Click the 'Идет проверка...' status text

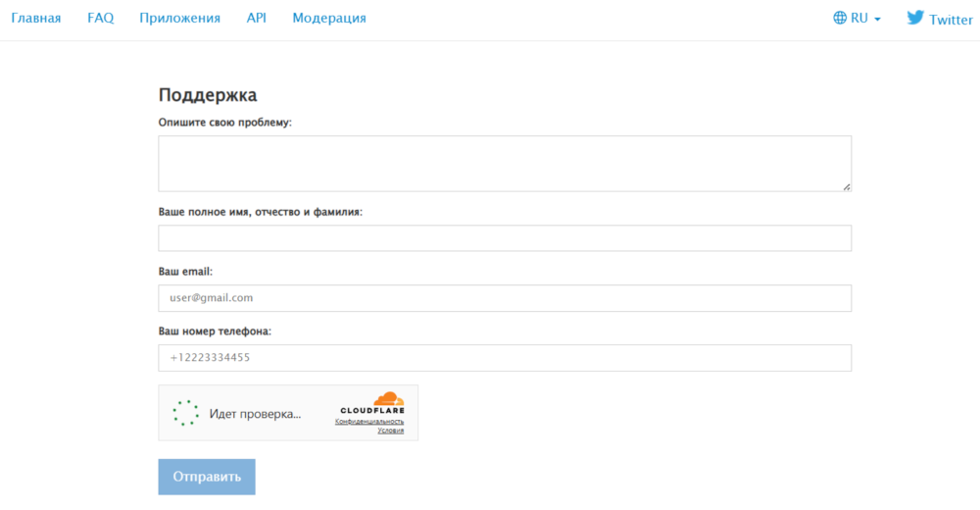[255, 414]
